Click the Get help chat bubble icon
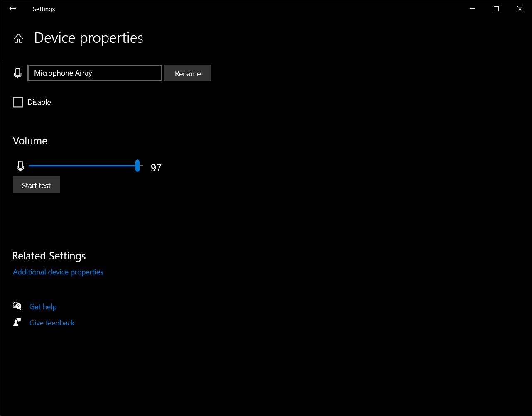This screenshot has height=416, width=532. 17,306
